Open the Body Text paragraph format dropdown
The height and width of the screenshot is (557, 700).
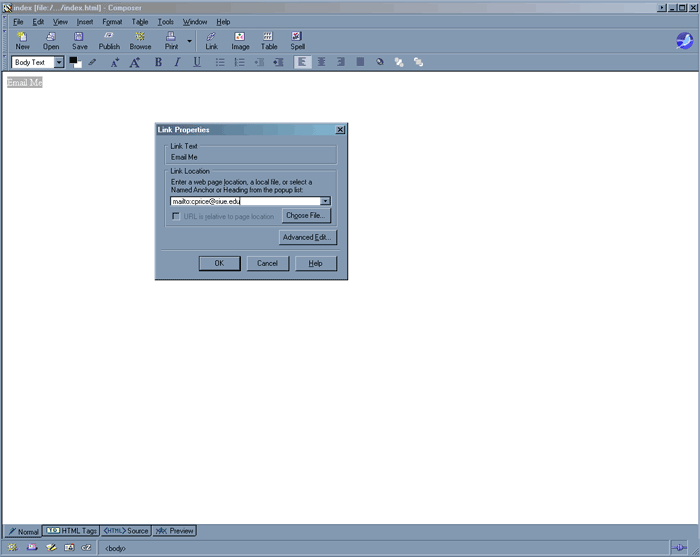pos(59,62)
